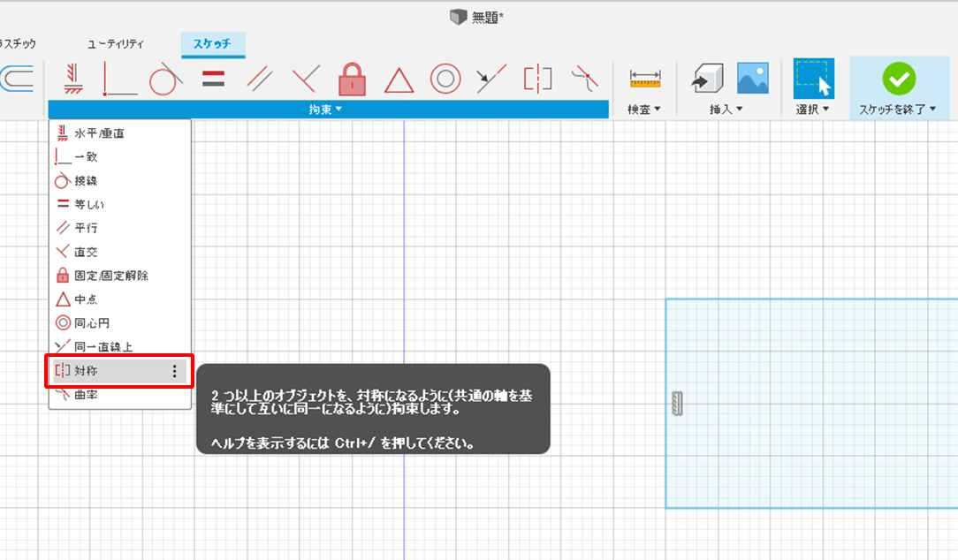Image resolution: width=958 pixels, height=560 pixels.
Task: Switch to the ユーティリティ tab
Action: click(116, 43)
